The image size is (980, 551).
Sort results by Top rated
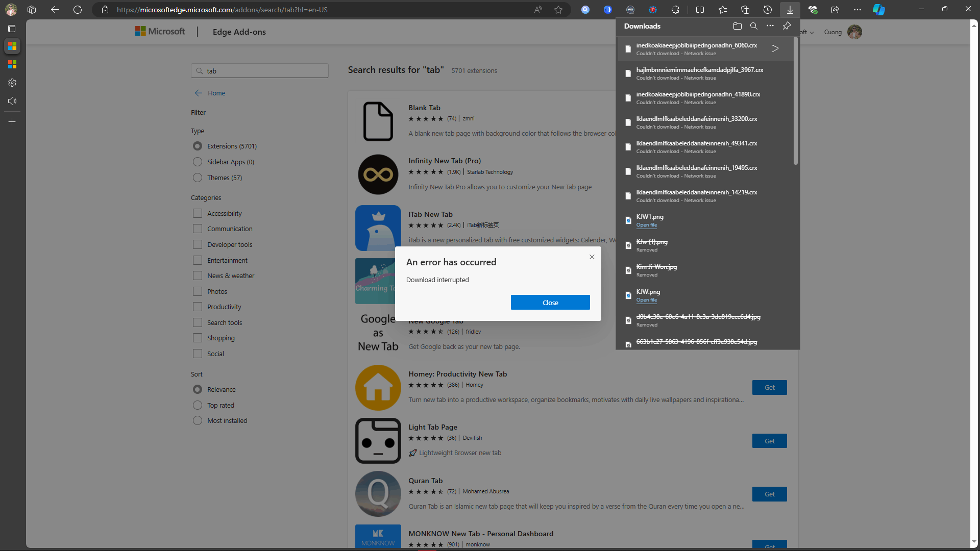198,405
